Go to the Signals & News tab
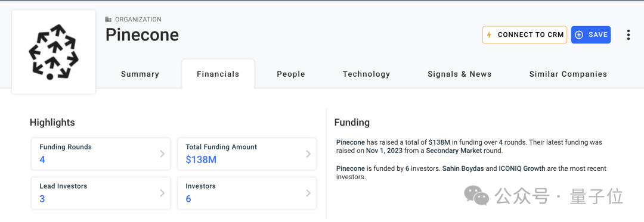644x222 pixels. click(x=460, y=74)
